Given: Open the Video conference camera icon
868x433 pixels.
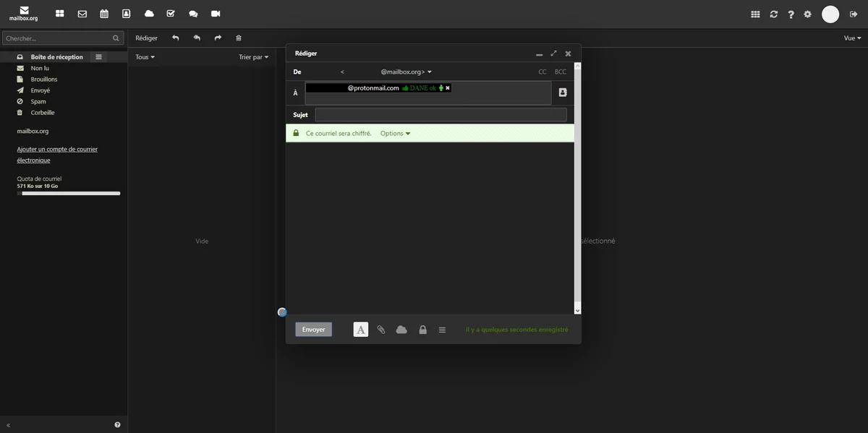Looking at the screenshot, I should (x=216, y=14).
